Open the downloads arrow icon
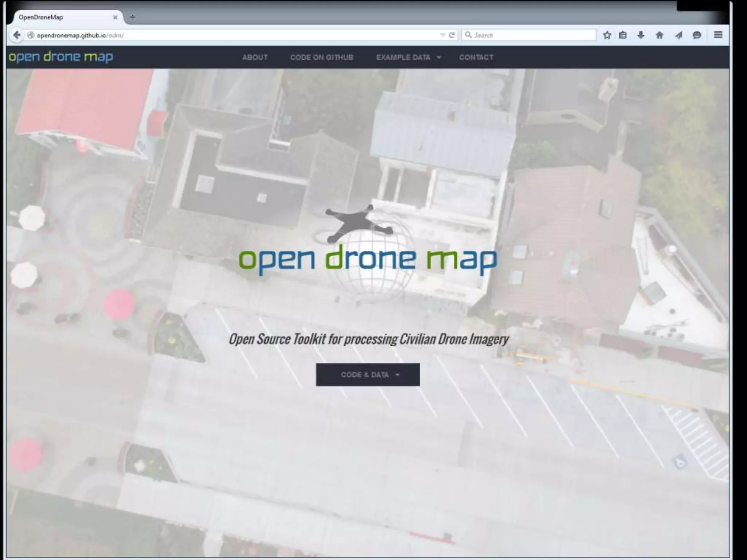The image size is (747, 560). point(641,35)
